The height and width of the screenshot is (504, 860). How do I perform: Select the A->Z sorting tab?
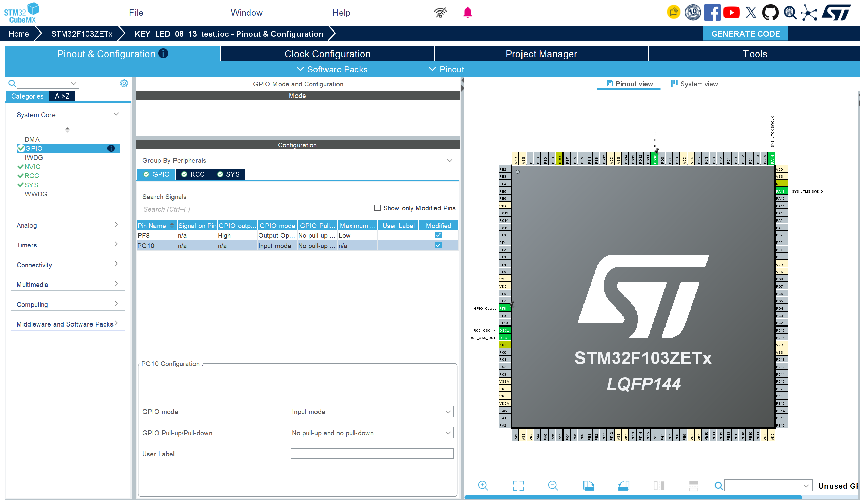coord(62,96)
